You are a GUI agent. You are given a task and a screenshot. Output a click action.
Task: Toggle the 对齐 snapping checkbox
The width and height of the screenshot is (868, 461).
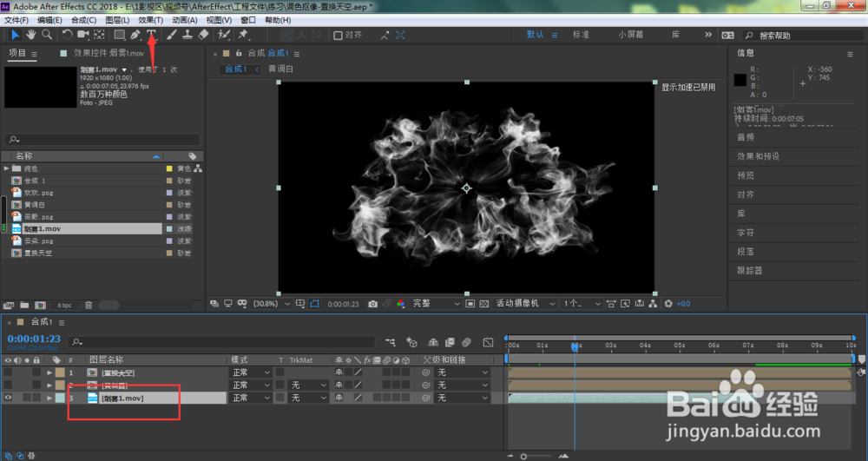point(338,36)
